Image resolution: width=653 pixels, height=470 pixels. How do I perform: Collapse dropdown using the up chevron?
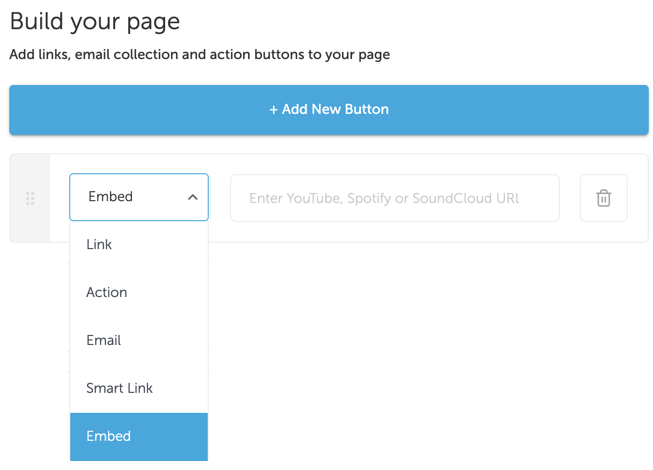(x=192, y=197)
